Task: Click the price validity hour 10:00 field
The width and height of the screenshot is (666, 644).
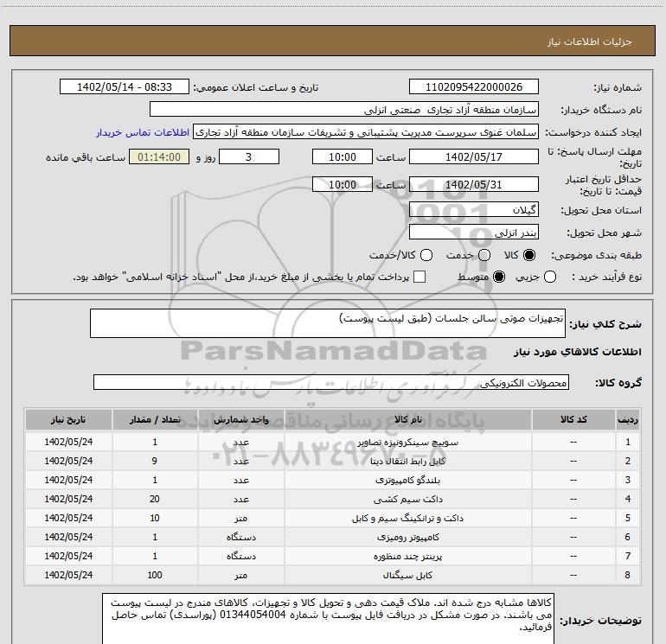Action: tap(343, 185)
